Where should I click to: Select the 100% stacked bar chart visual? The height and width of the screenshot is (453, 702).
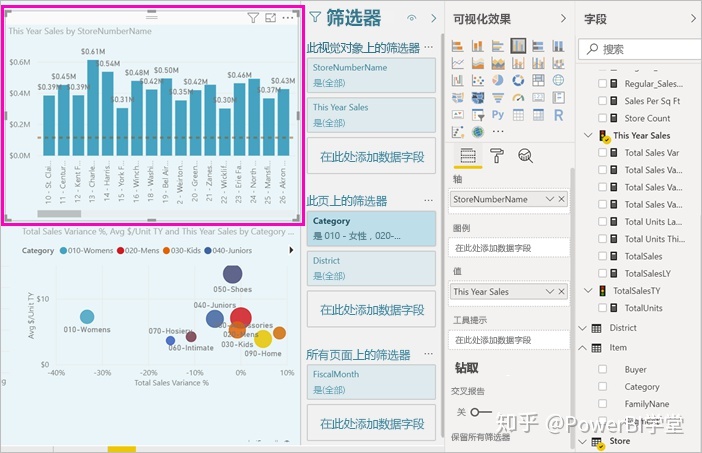[538, 46]
